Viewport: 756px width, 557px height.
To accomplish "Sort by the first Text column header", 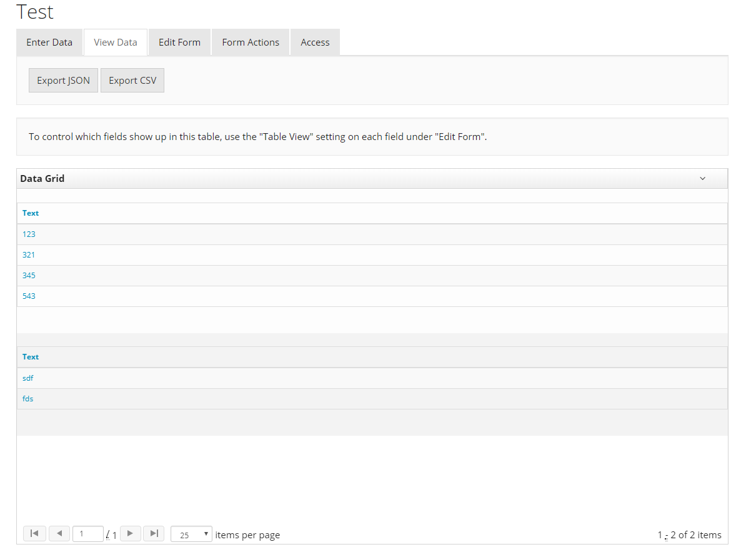I will [x=30, y=213].
